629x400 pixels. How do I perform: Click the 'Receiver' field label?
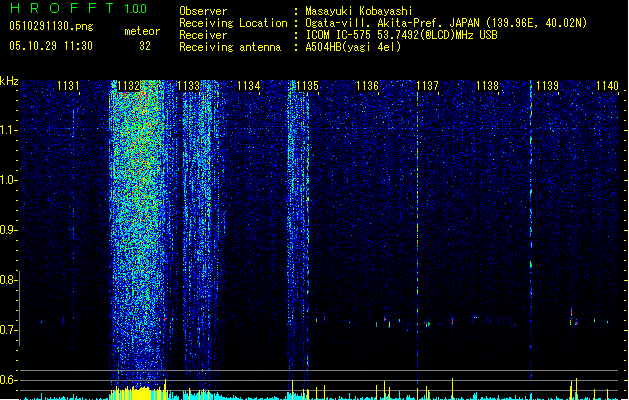pos(203,35)
